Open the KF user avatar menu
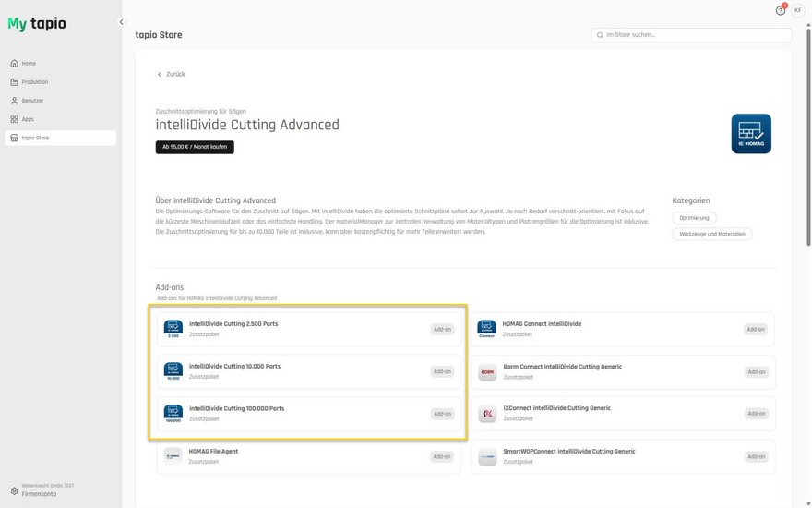 [797, 10]
